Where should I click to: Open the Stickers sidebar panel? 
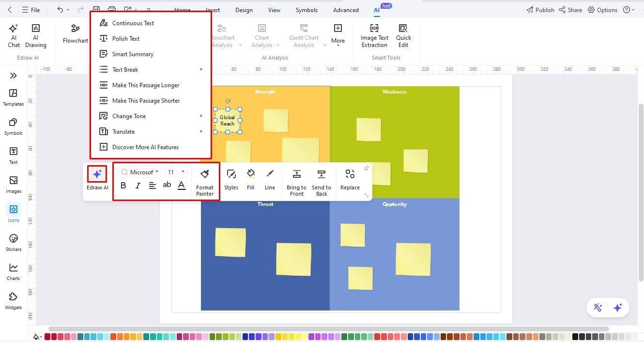[x=13, y=243]
